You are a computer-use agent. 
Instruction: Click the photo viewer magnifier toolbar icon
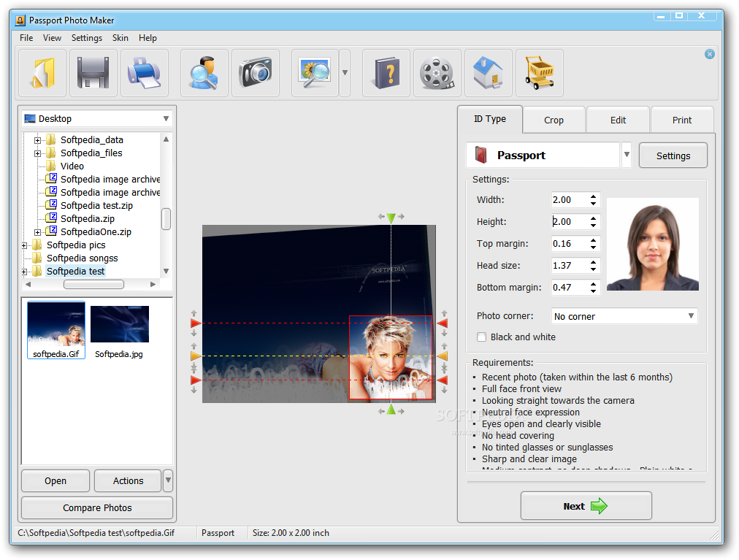click(315, 73)
